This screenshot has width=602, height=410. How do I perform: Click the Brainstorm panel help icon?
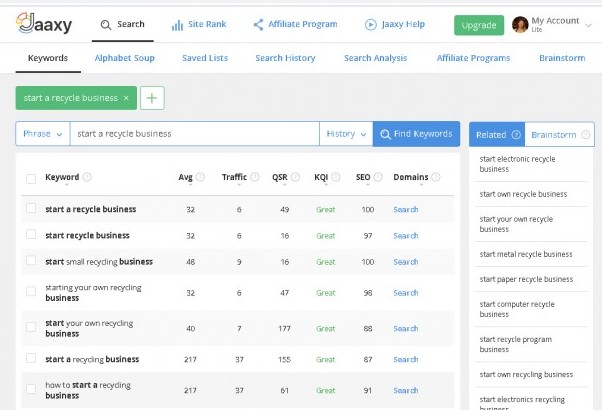pos(585,135)
